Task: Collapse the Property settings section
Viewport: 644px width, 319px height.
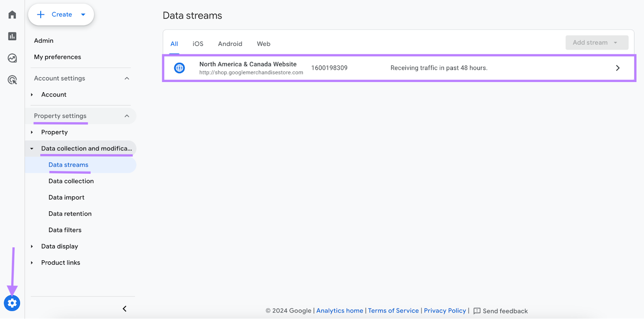Action: click(x=127, y=116)
